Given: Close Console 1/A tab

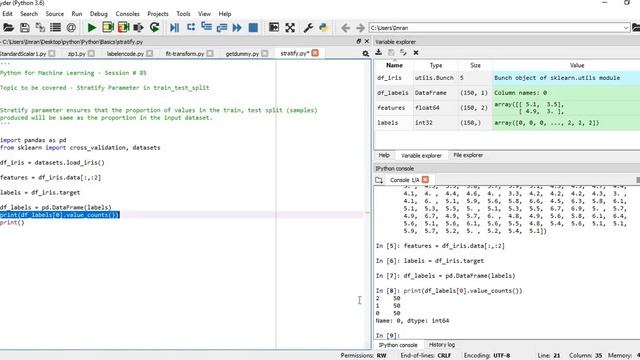Looking at the screenshot, I should (425, 180).
